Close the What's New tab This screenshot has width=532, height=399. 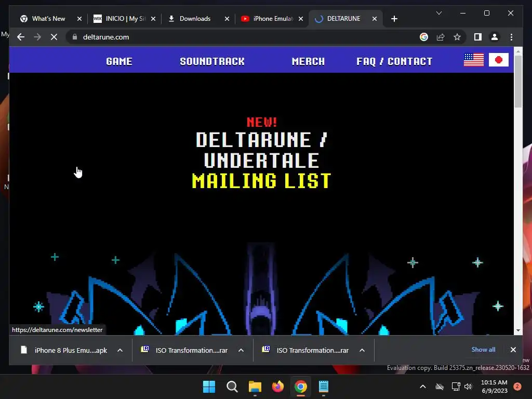coord(79,19)
